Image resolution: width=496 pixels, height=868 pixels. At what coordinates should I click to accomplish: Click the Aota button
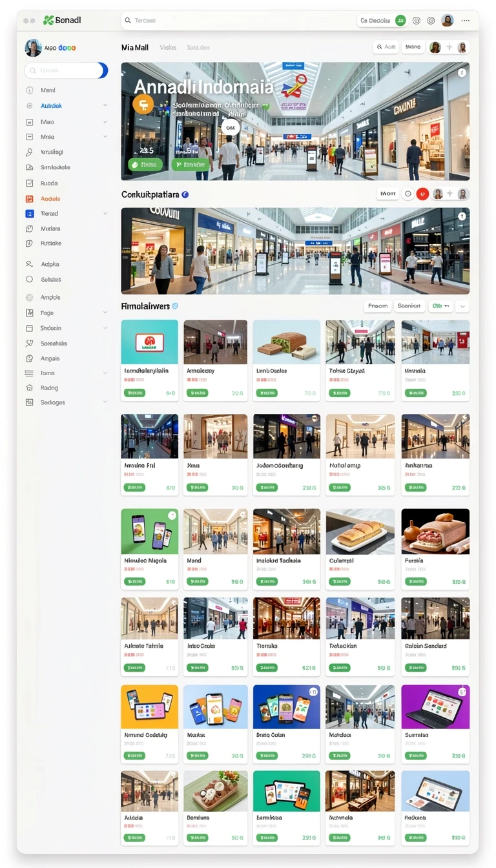[x=386, y=47]
